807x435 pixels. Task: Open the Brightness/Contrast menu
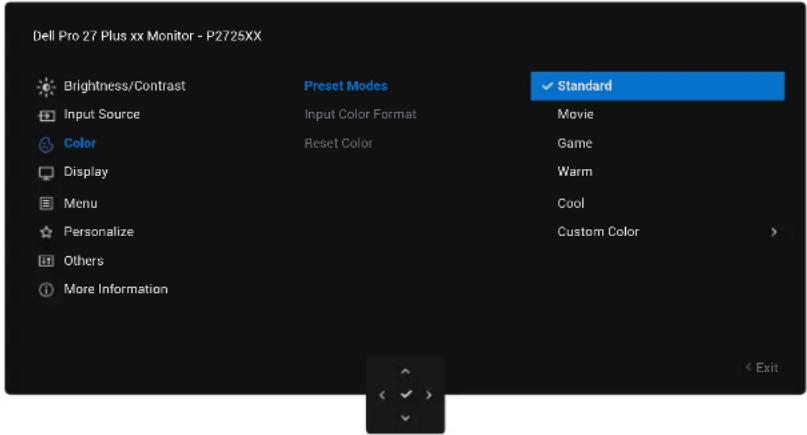click(124, 86)
